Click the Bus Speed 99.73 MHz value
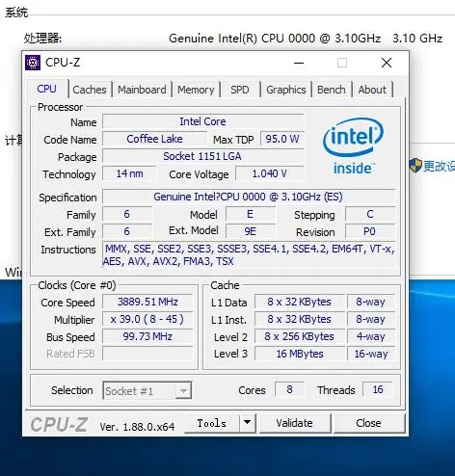Screen dimensions: 455x476 (x=147, y=336)
